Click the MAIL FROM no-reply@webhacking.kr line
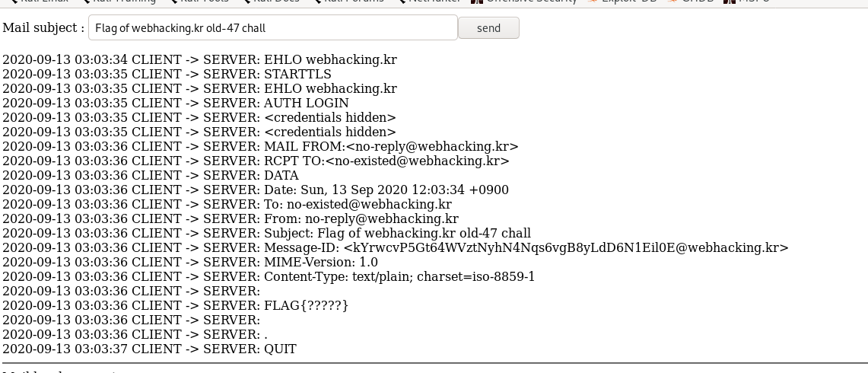Image resolution: width=868 pixels, height=373 pixels. (260, 146)
